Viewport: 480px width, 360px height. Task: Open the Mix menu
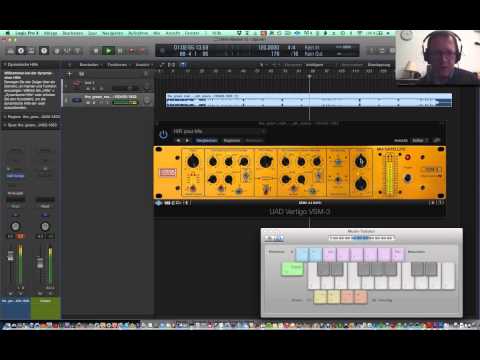pos(156,33)
